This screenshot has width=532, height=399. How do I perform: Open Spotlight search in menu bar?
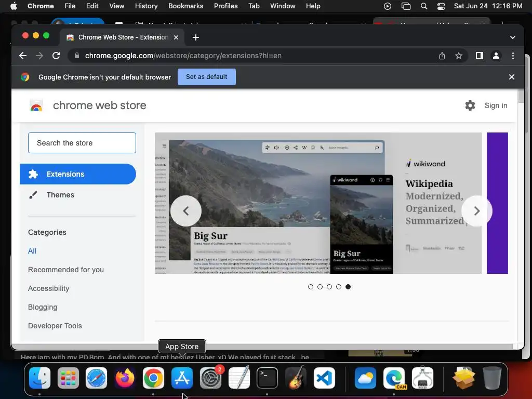tap(424, 6)
